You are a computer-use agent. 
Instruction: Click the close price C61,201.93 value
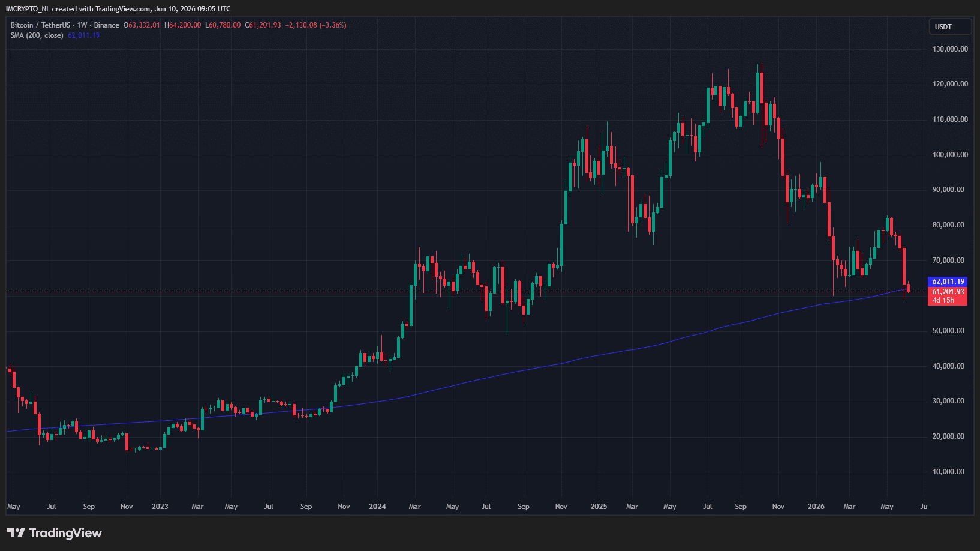point(263,25)
